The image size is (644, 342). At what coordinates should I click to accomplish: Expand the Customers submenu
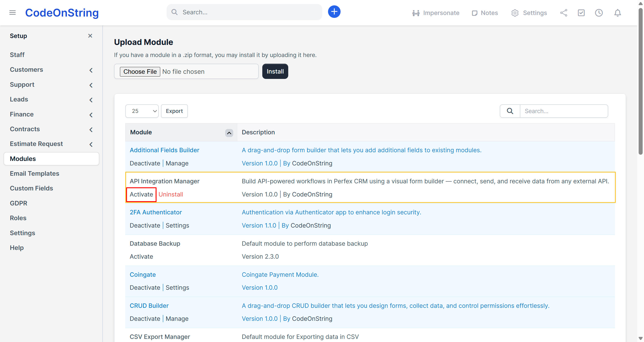pyautogui.click(x=91, y=70)
